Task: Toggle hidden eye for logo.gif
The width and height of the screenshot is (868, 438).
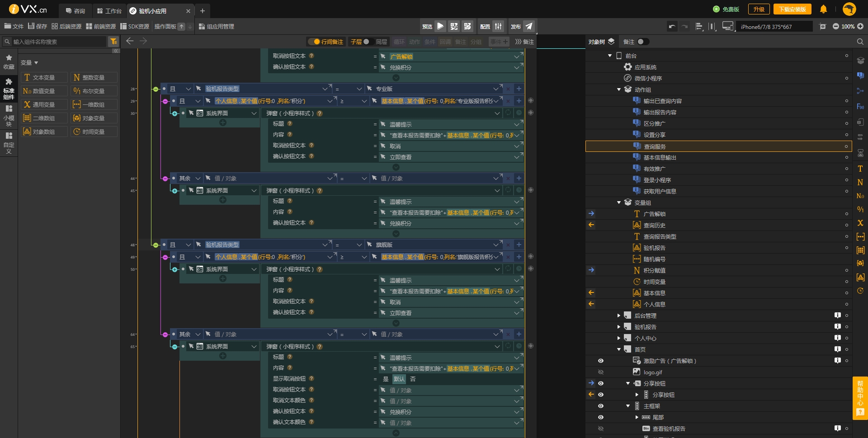Action: [x=601, y=372]
